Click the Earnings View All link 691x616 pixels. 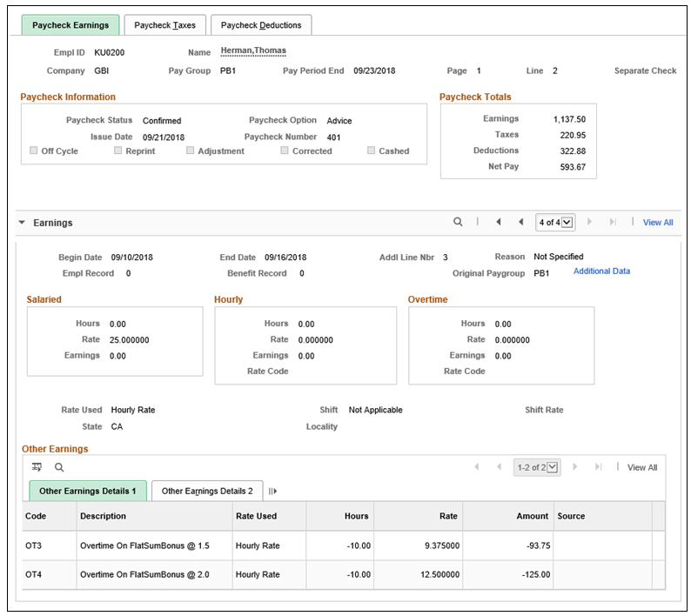(x=658, y=223)
